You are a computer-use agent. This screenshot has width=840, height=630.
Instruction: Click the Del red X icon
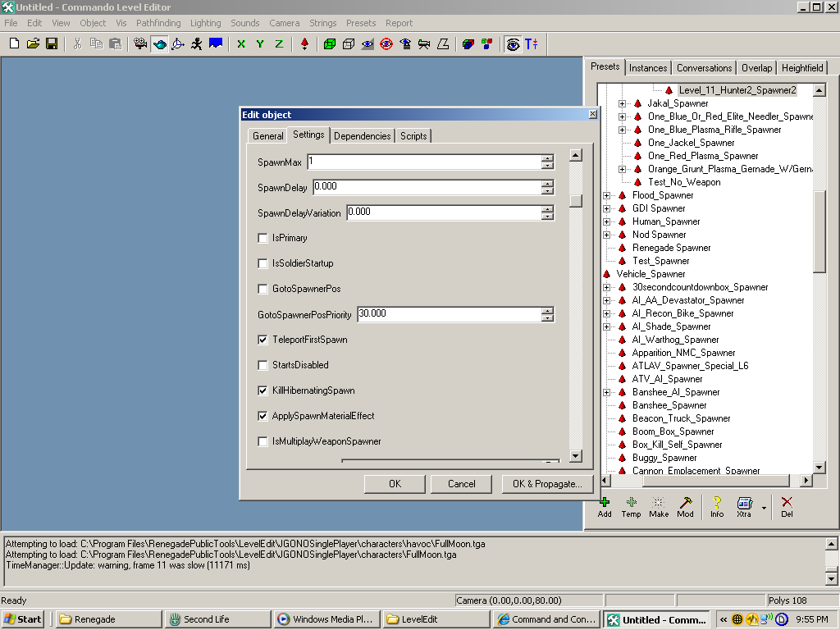pyautogui.click(x=787, y=503)
